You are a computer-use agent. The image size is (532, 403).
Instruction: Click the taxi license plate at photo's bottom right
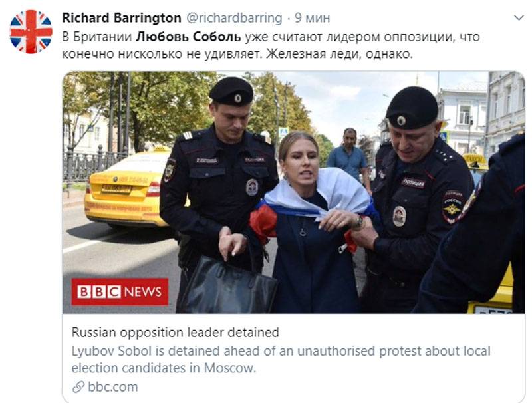click(x=490, y=308)
